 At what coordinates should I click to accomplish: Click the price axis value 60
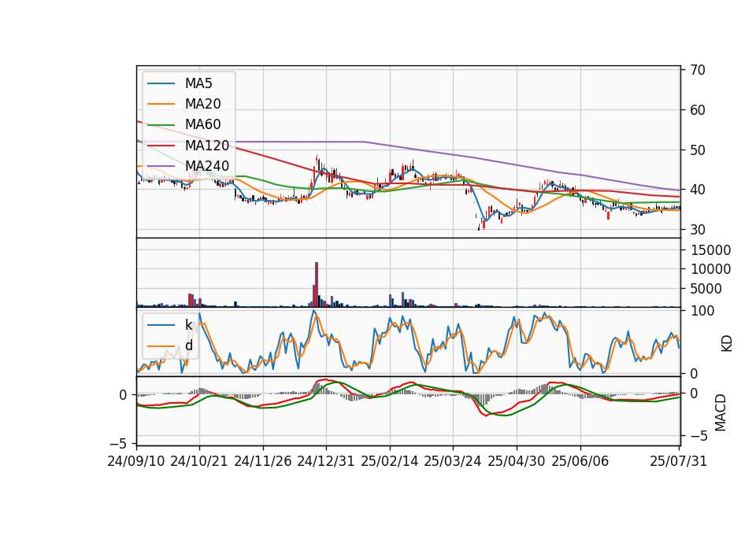[x=697, y=110]
